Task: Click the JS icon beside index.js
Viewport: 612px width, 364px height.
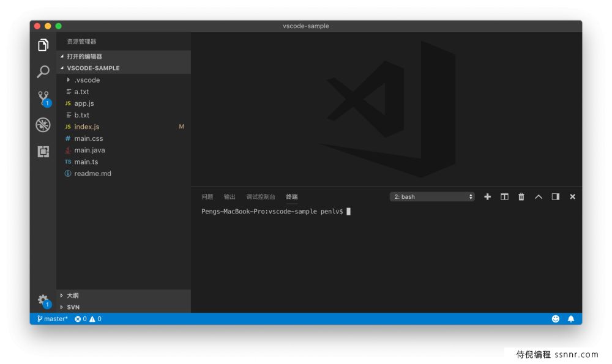Action: point(68,127)
